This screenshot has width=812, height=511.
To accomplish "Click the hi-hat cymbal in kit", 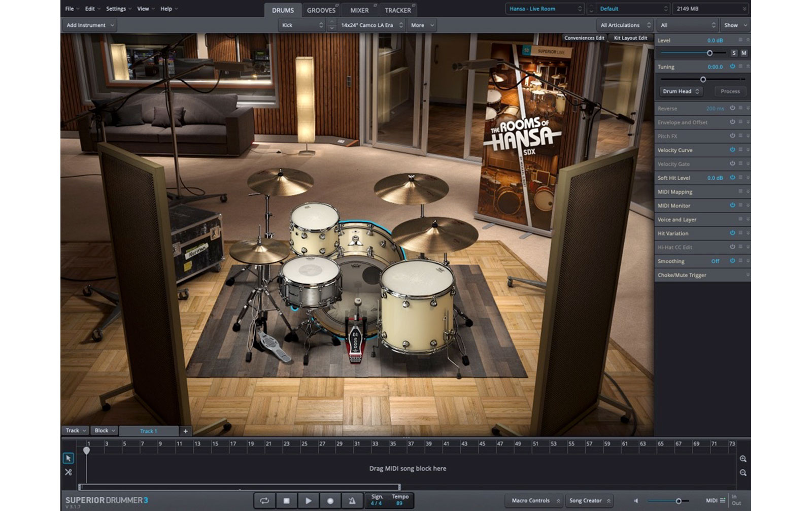I will [259, 251].
